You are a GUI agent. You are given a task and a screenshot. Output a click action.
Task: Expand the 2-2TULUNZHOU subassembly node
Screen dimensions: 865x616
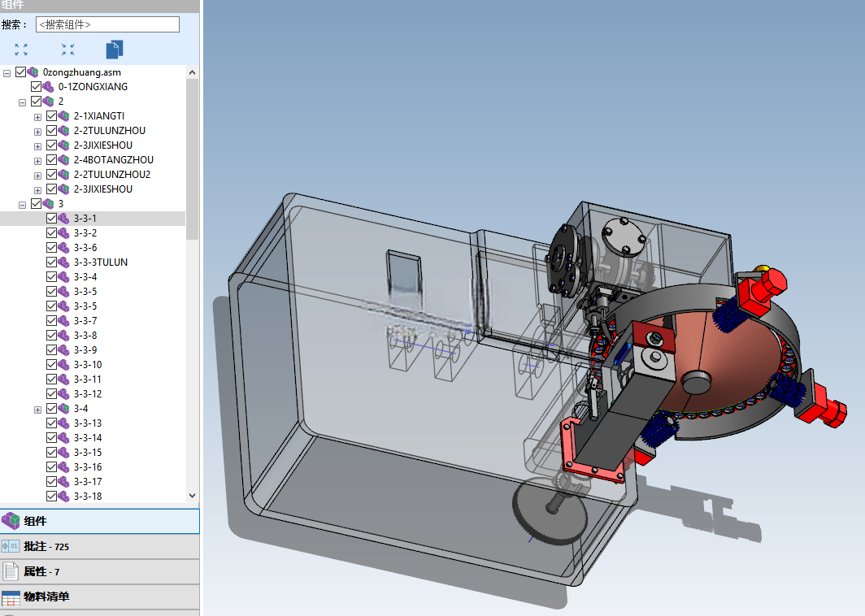[37, 132]
